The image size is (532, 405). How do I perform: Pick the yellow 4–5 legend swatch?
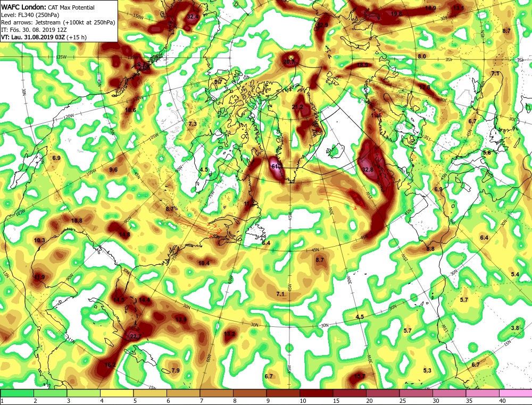point(117,393)
